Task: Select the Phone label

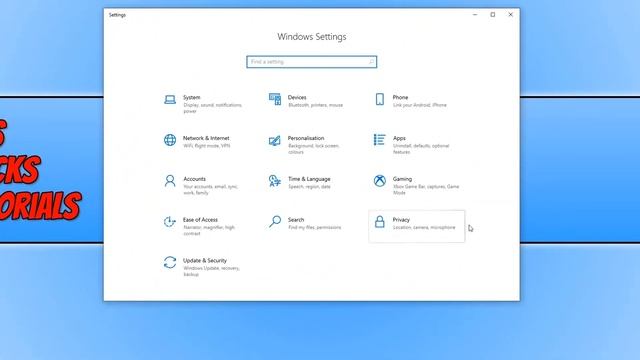Action: pyautogui.click(x=400, y=98)
